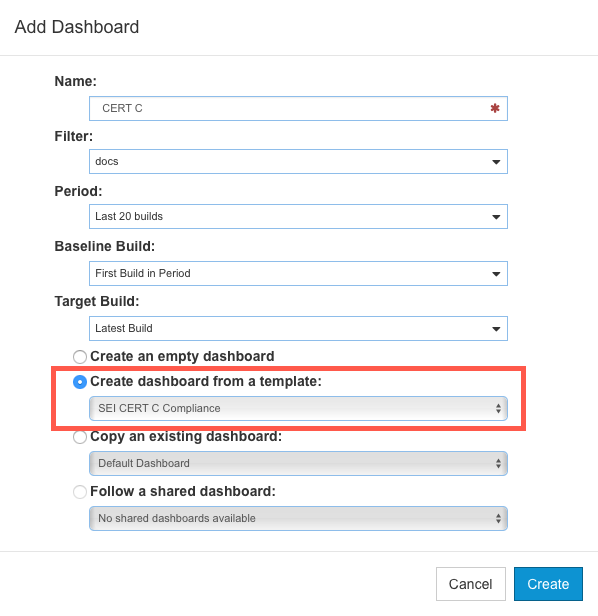Screen dimensions: 598x616
Task: Select Follow a shared dashboard option
Action: pyautogui.click(x=80, y=492)
